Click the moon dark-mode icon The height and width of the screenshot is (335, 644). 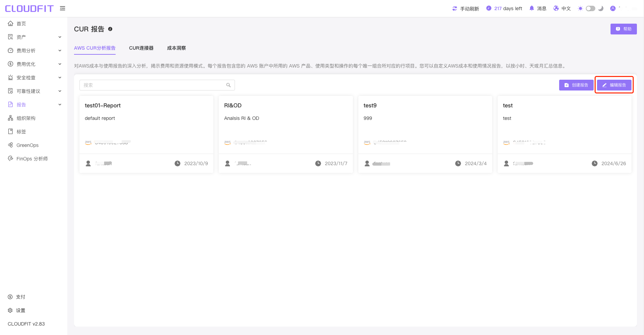pyautogui.click(x=601, y=8)
